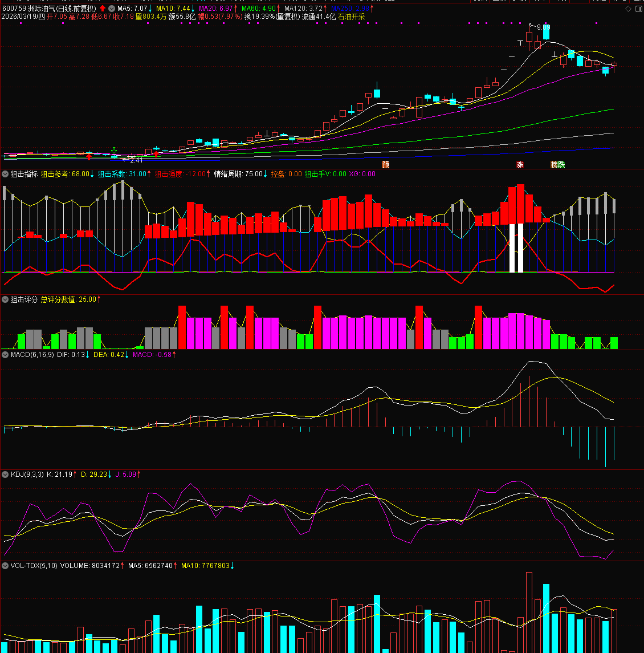The width and height of the screenshot is (644, 653).
Task: Open the main chart indicator dropdown before MA5
Action: [112, 9]
